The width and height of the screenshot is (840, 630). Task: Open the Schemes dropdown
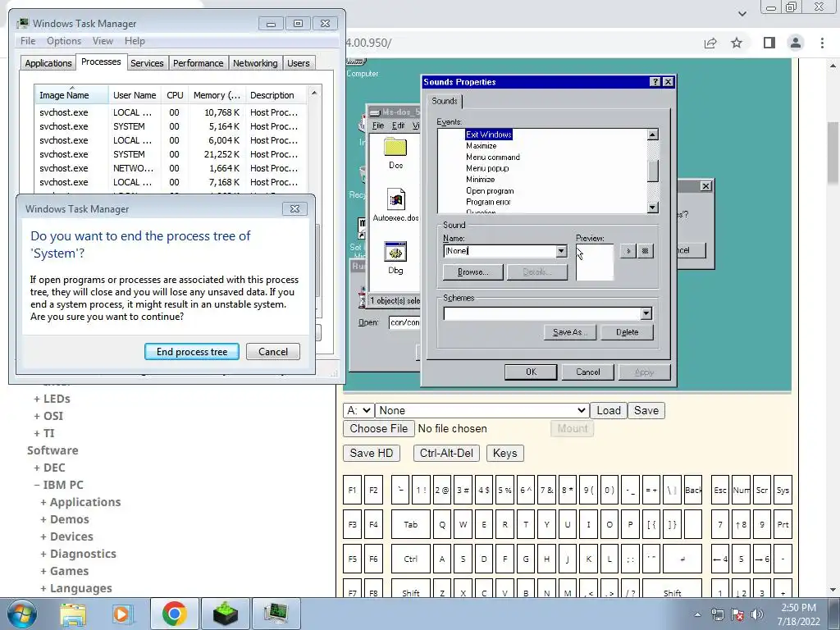click(646, 313)
